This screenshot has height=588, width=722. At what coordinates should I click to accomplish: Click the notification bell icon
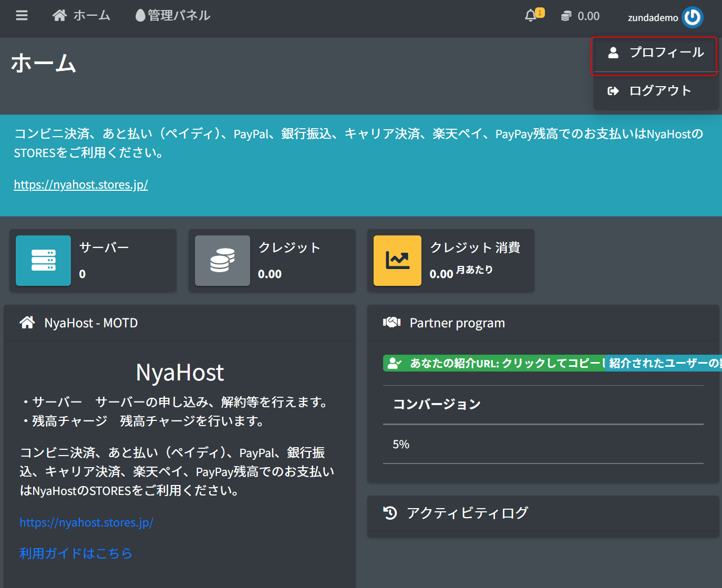tap(531, 16)
